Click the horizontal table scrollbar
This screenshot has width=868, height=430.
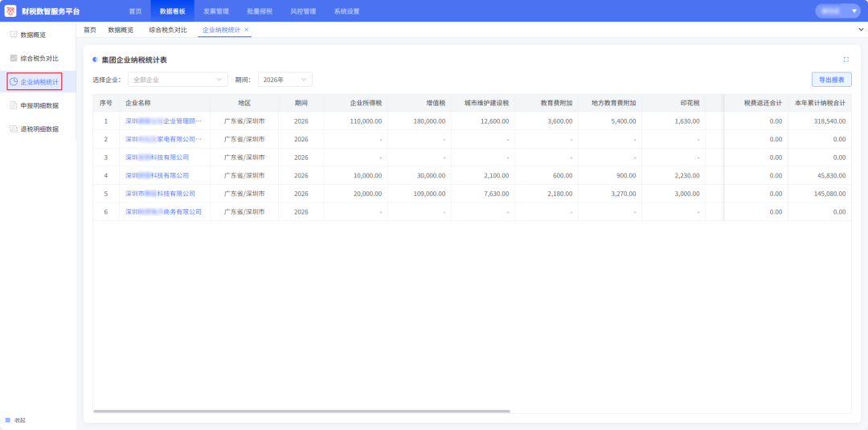tap(301, 412)
